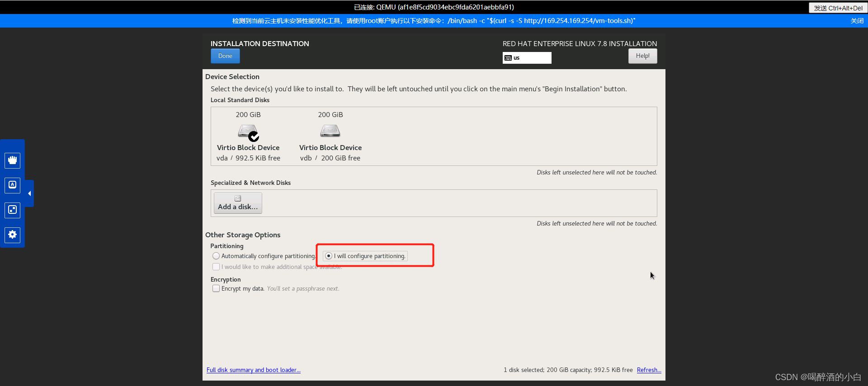This screenshot has width=868, height=386.
Task: Open Full disk summary and boot loader link
Action: click(254, 370)
